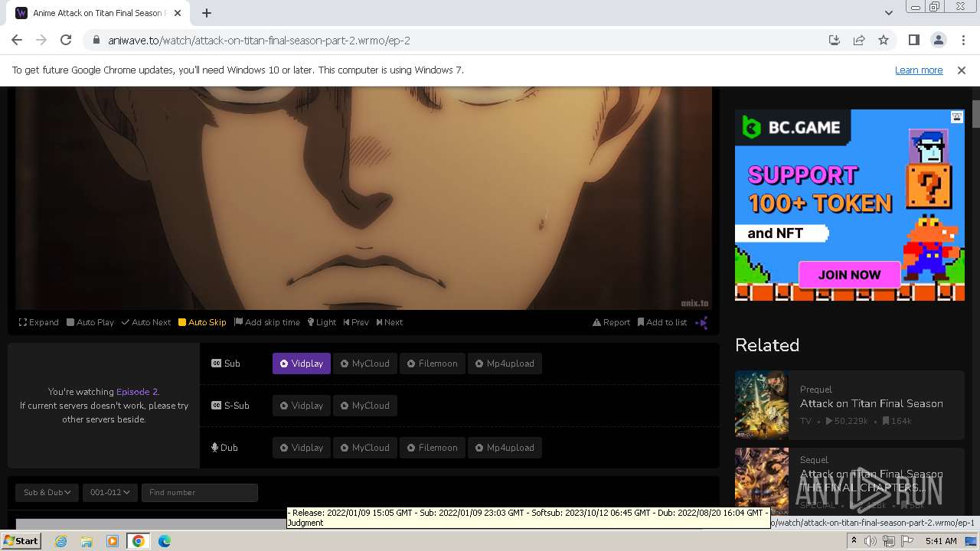Open the Chrome share icon

tap(859, 40)
